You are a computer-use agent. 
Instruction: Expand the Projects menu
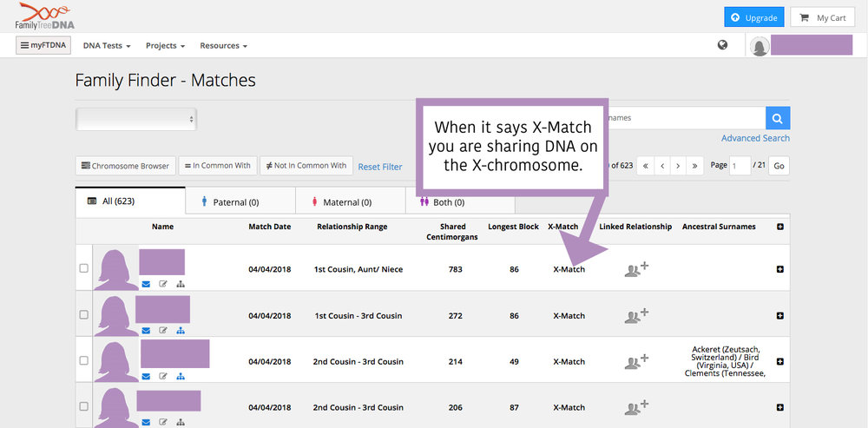tap(166, 46)
